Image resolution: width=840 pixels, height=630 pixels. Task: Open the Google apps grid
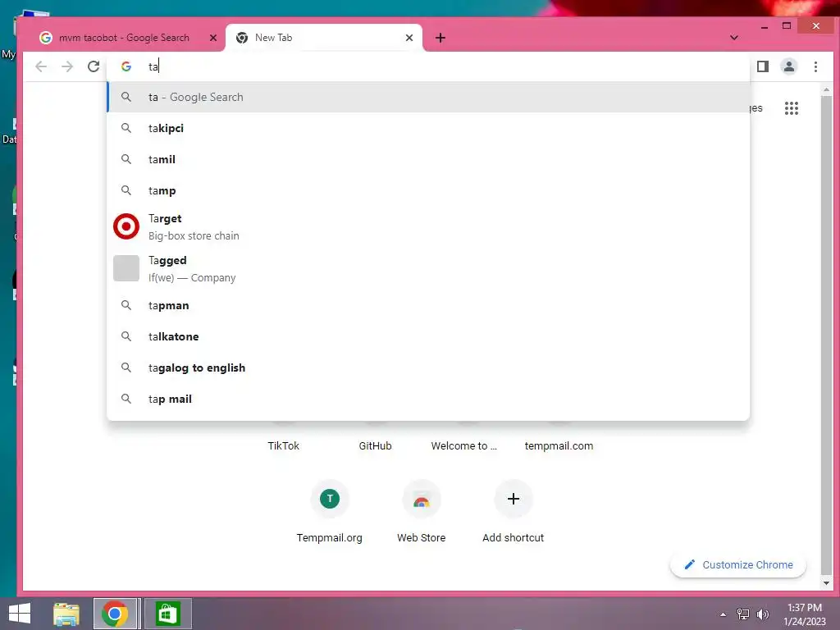(x=792, y=108)
